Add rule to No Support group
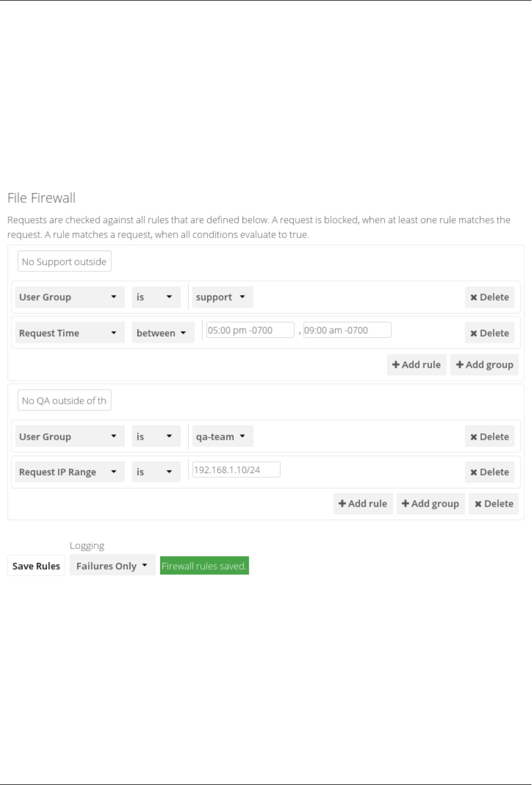 pos(417,365)
